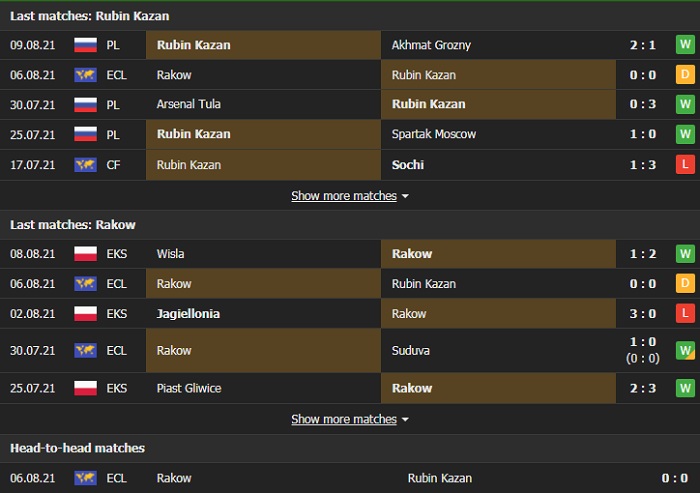Click W badge for Akhmat Grozny match
The height and width of the screenshot is (493, 700).
point(685,45)
